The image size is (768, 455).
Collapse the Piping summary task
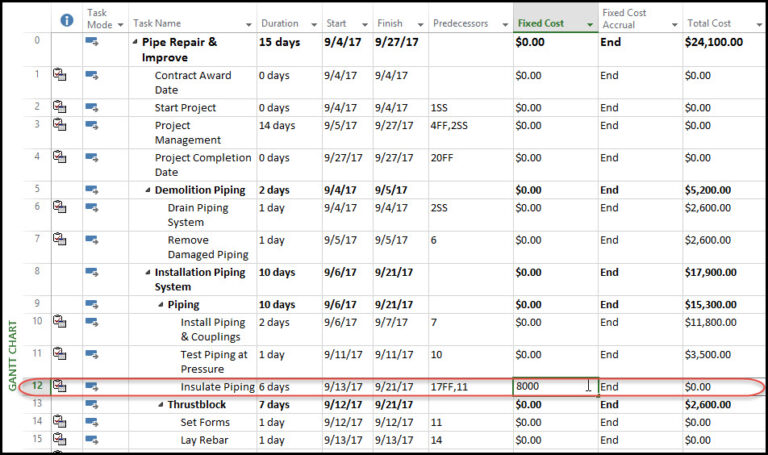click(x=161, y=305)
